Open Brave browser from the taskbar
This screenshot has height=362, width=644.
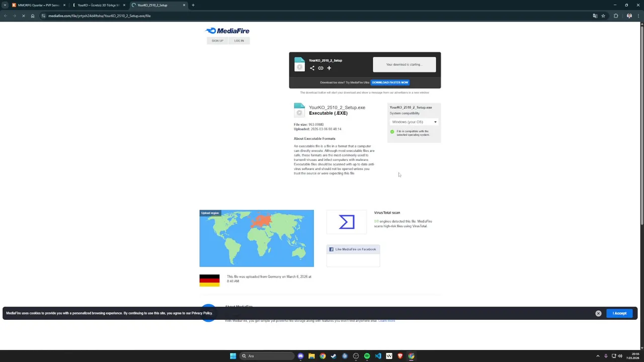tap(400, 356)
